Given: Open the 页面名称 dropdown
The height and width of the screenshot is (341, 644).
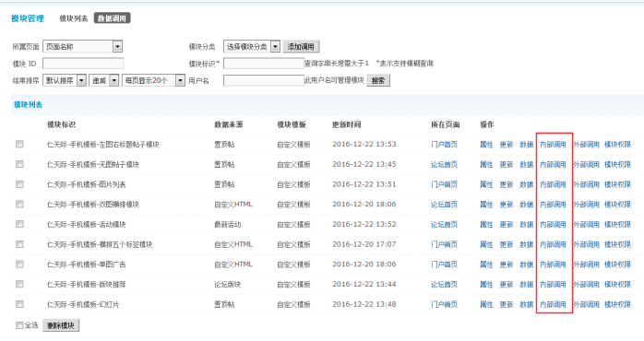Looking at the screenshot, I should [x=82, y=47].
